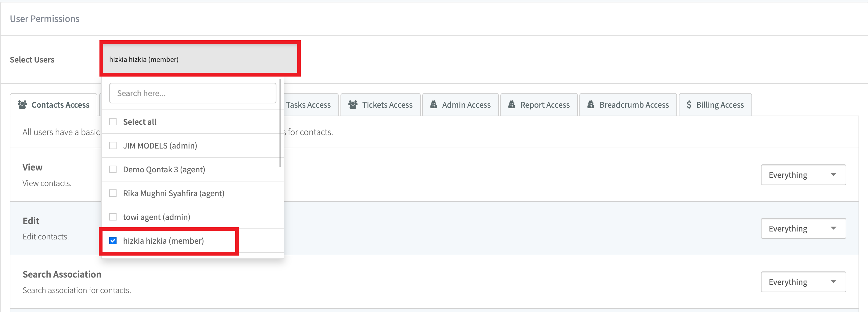Screen dimensions: 868x312
Task: Open the View permission Everything dropdown
Action: click(x=803, y=175)
